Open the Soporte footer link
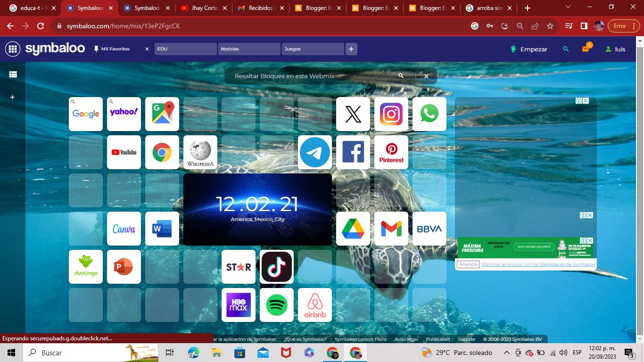 point(467,339)
